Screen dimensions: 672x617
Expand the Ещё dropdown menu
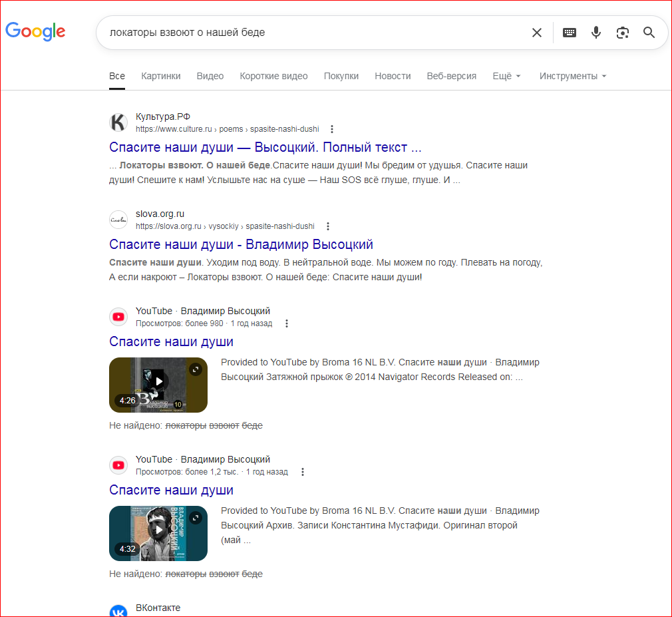click(506, 76)
